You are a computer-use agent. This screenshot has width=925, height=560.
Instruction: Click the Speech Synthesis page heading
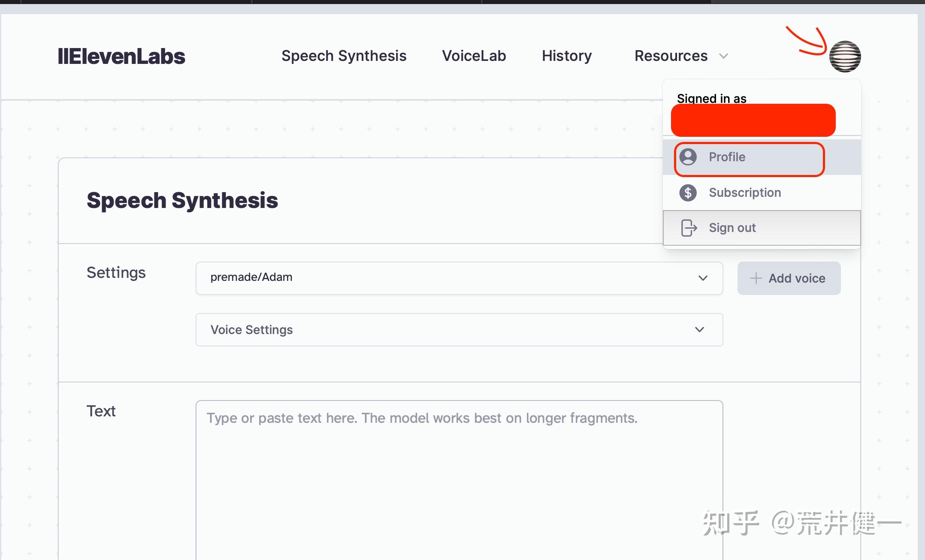[x=182, y=201]
